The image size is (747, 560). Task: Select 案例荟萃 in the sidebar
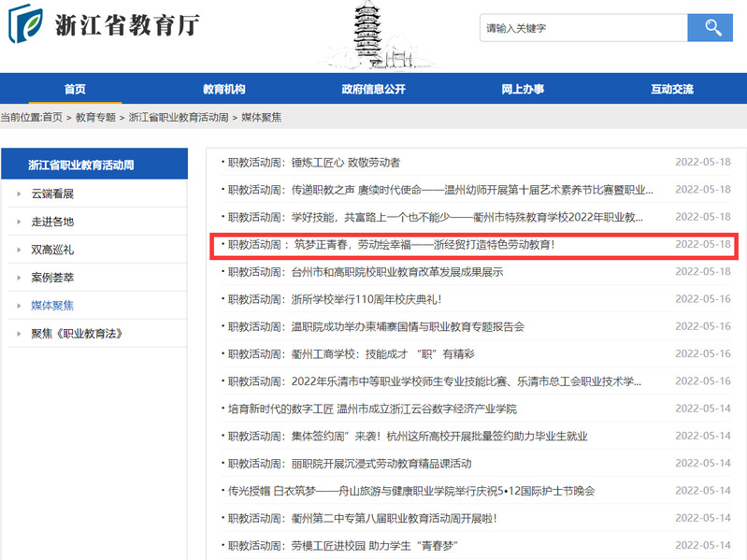tap(52, 278)
